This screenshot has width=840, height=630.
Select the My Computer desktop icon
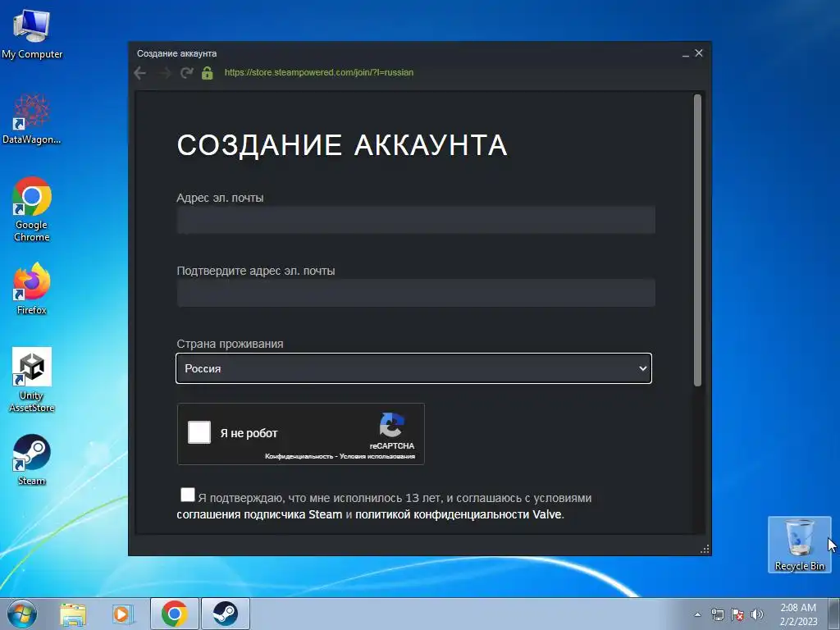point(32,34)
